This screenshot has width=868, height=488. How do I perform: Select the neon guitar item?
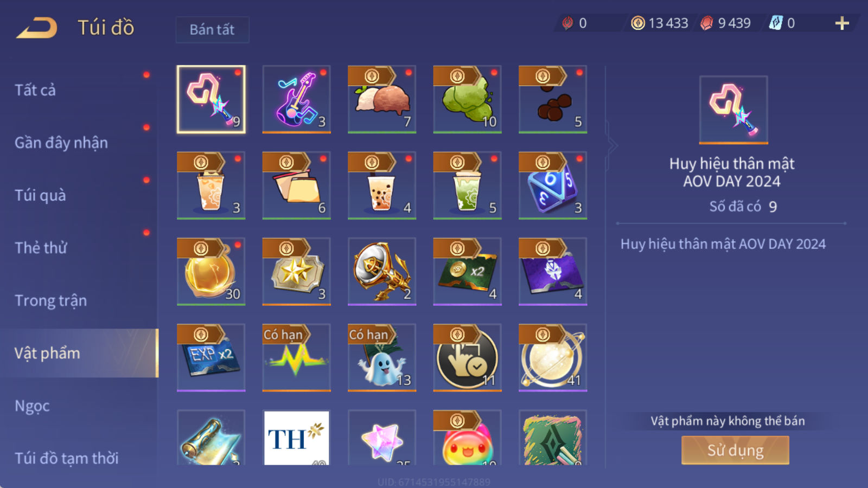[296, 99]
